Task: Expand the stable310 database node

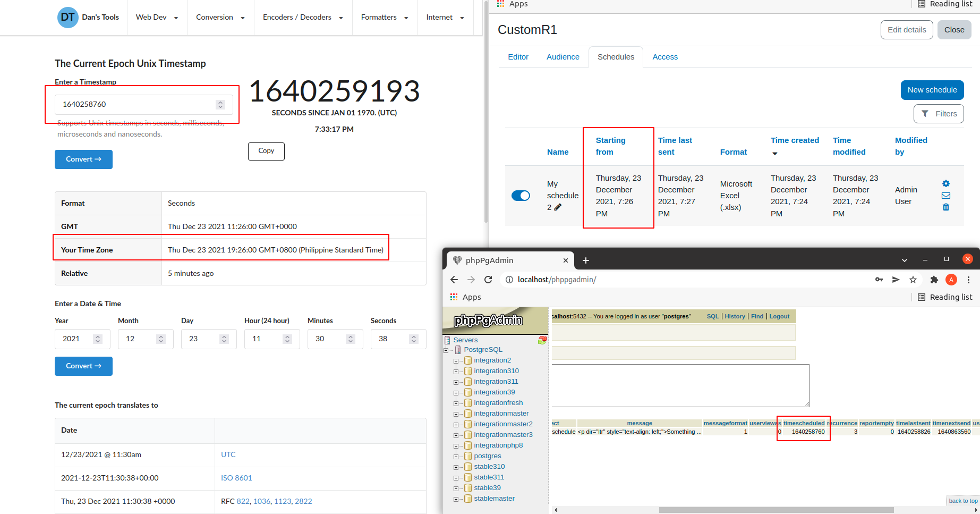Action: click(x=456, y=467)
